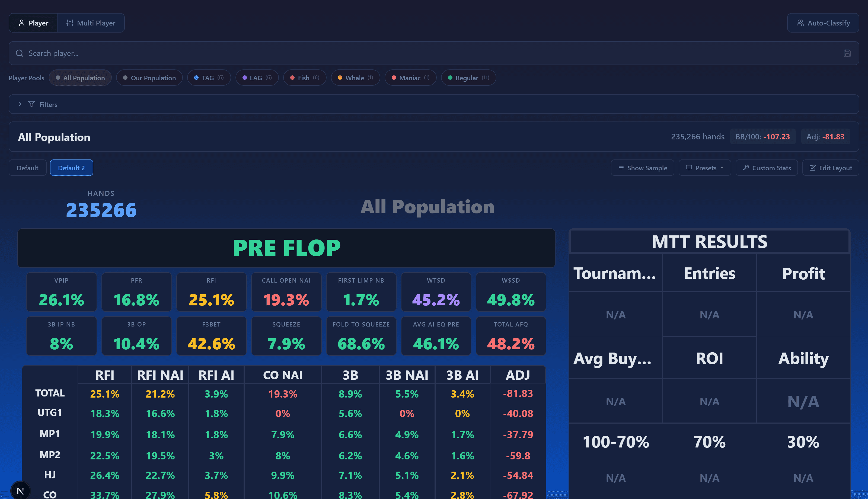This screenshot has width=868, height=499.
Task: Select the All Population pool
Action: 80,78
